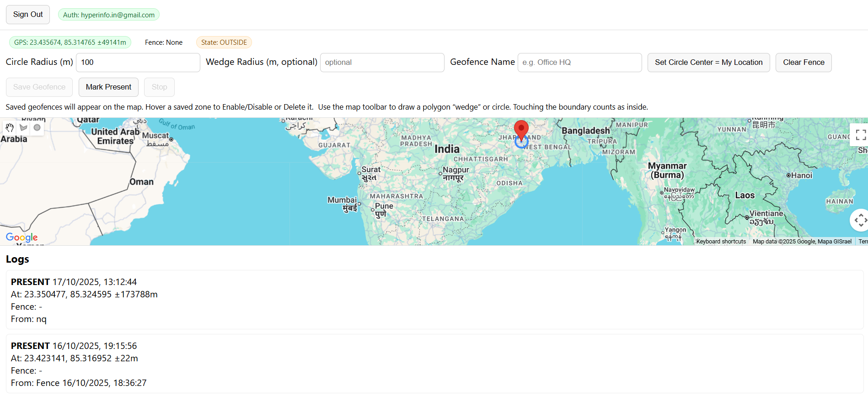Click 'From: Fence 16/10/2025, 18:36:27' line

(79, 383)
